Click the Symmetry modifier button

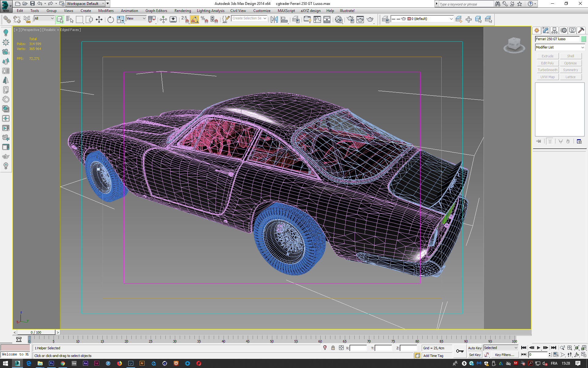pos(571,70)
